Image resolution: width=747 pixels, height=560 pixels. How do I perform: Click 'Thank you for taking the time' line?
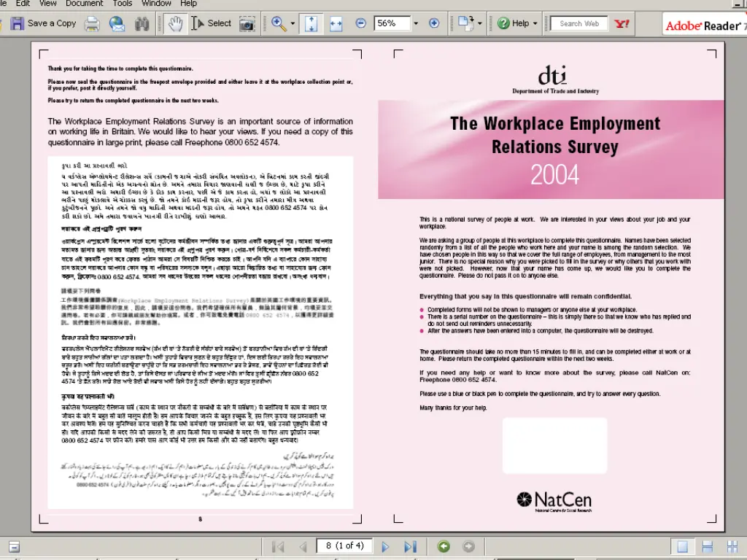pyautogui.click(x=120, y=69)
